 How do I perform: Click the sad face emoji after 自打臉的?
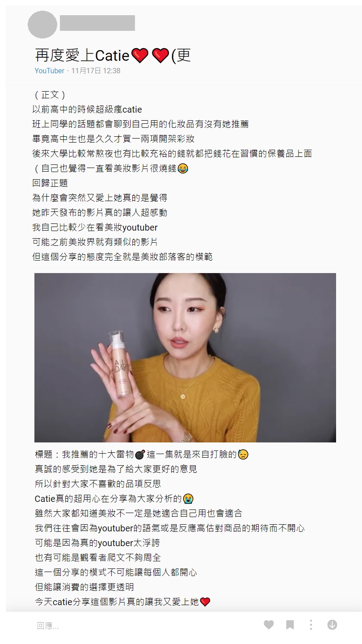[x=243, y=455]
